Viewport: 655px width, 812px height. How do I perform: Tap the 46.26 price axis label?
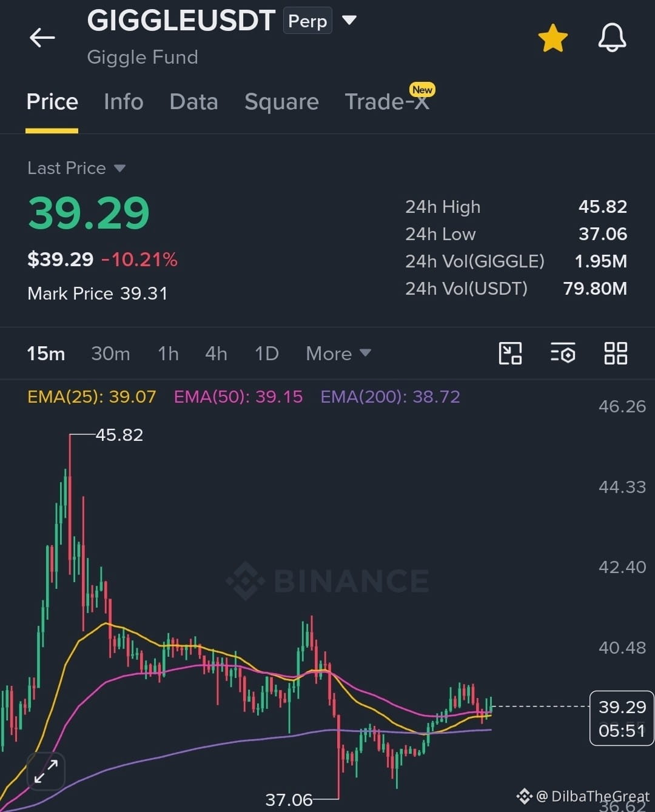coord(622,406)
